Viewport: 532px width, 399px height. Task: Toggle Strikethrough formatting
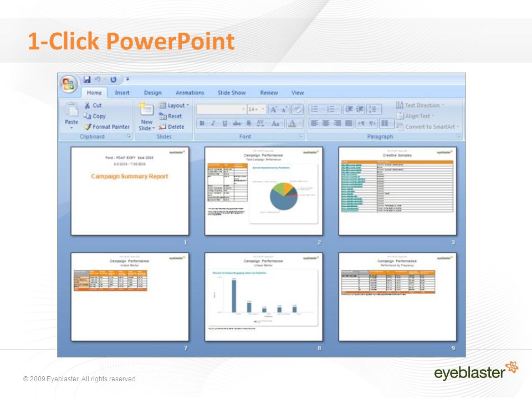237,123
